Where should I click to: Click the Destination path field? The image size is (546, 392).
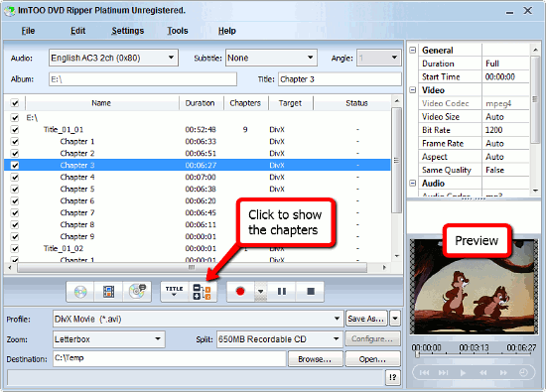[169, 358]
